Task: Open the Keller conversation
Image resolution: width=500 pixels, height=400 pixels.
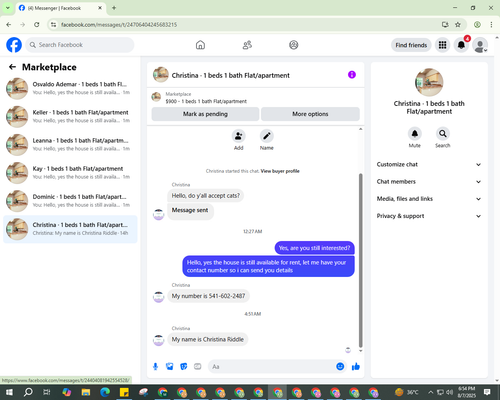Action: tap(70, 116)
